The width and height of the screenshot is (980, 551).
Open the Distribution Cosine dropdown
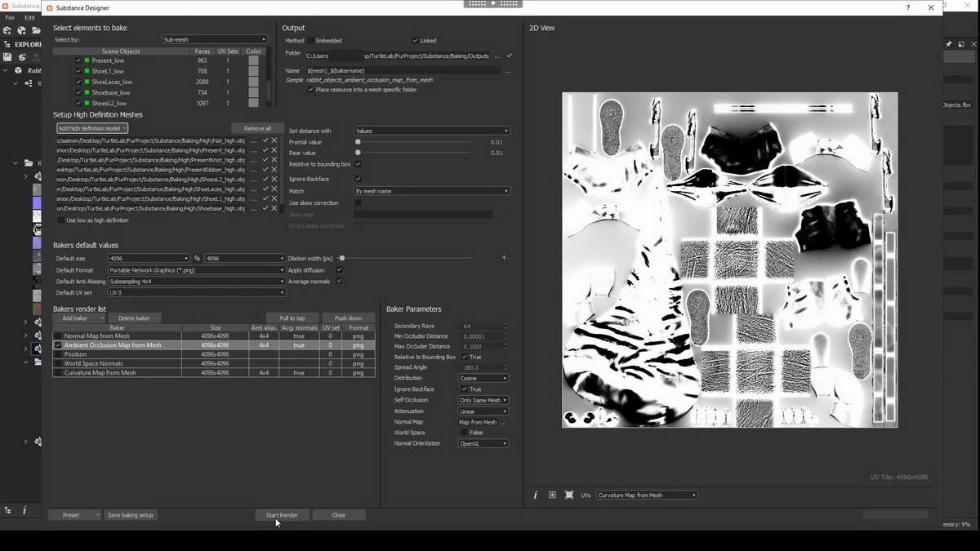point(483,379)
